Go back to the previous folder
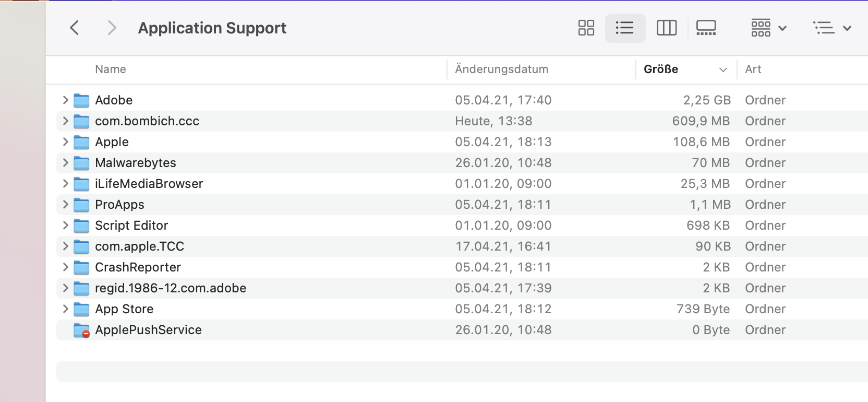The height and width of the screenshot is (402, 868). 75,28
